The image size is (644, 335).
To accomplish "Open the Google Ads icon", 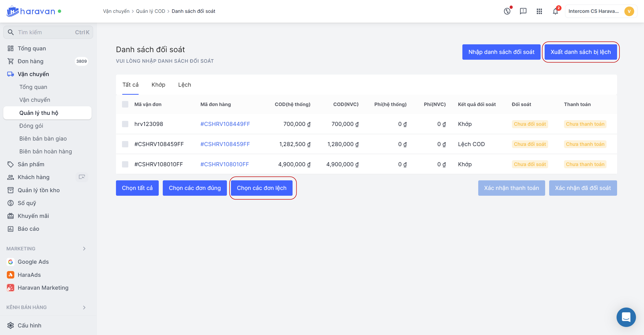I will 11,262.
